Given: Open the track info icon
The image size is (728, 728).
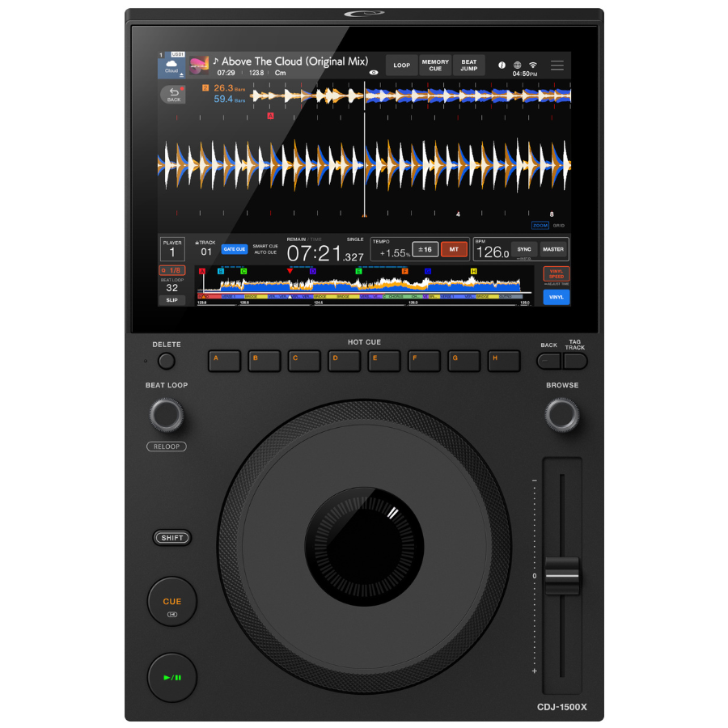Looking at the screenshot, I should (x=502, y=65).
